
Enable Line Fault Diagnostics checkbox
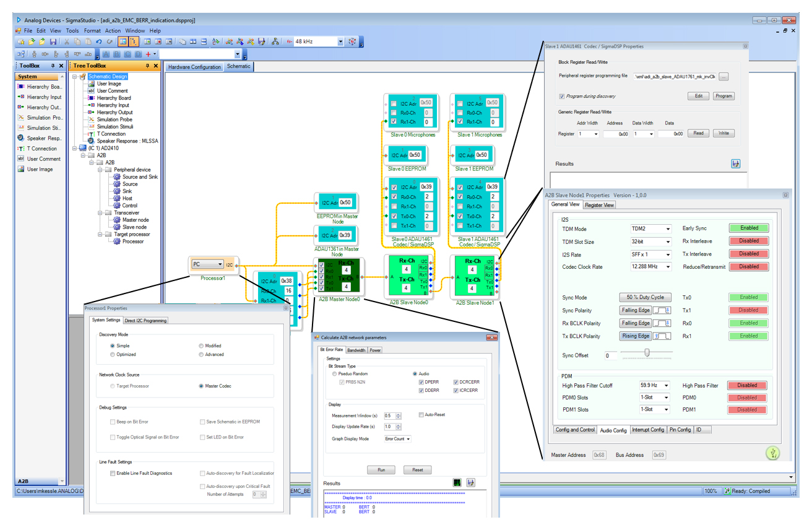coord(113,474)
